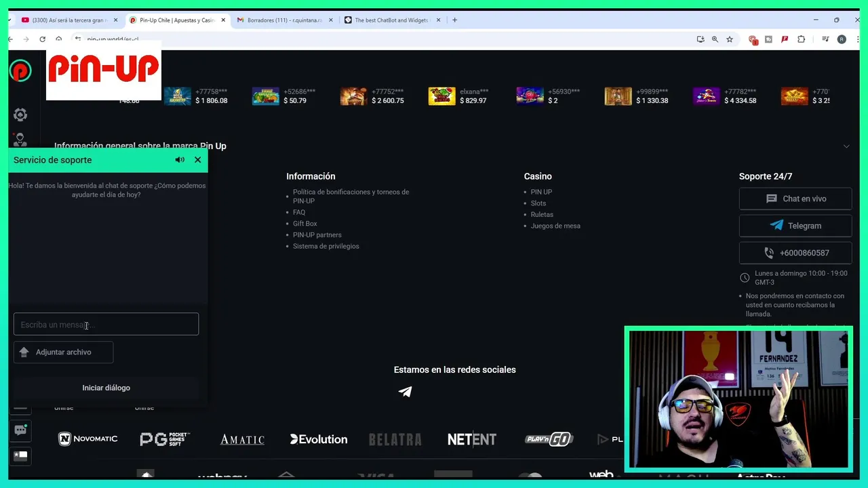
Task: Click winner game thumbnail showing $ 50.79
Action: 266,96
